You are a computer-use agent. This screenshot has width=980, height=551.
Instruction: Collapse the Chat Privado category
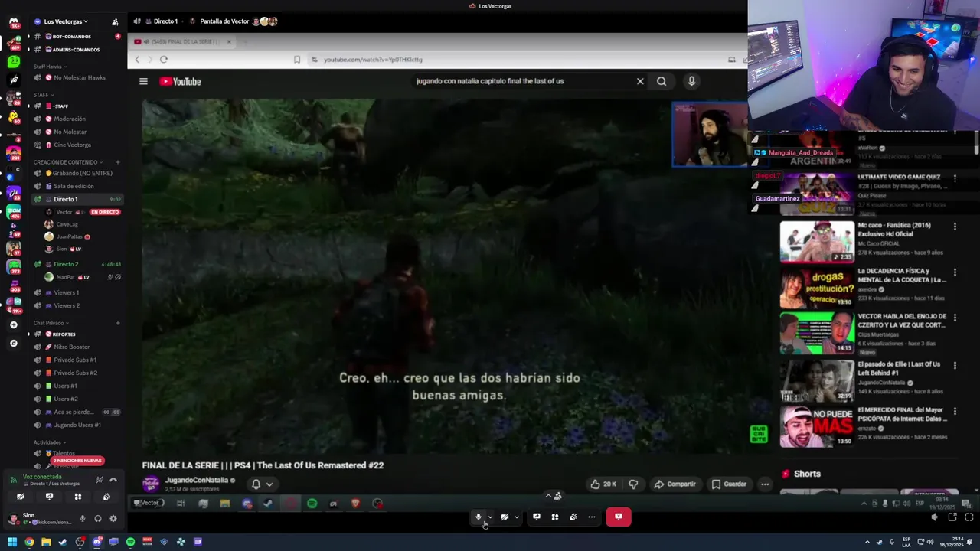tap(51, 323)
